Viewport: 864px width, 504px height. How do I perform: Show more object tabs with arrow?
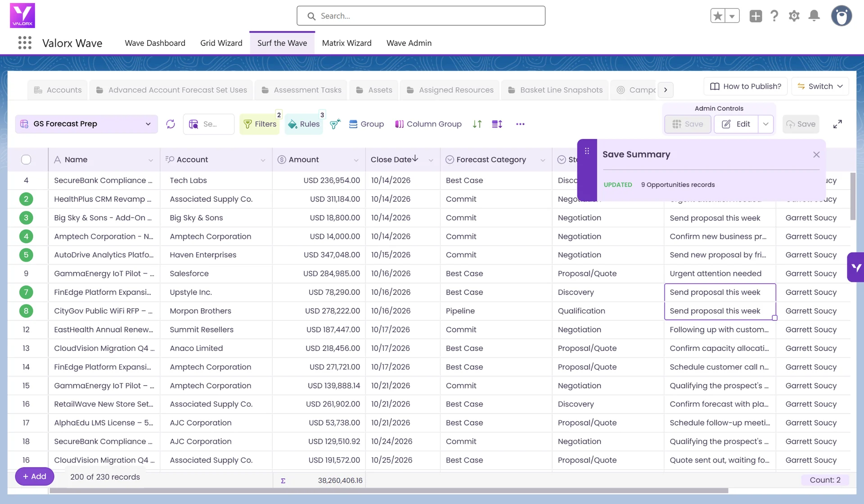pos(666,90)
